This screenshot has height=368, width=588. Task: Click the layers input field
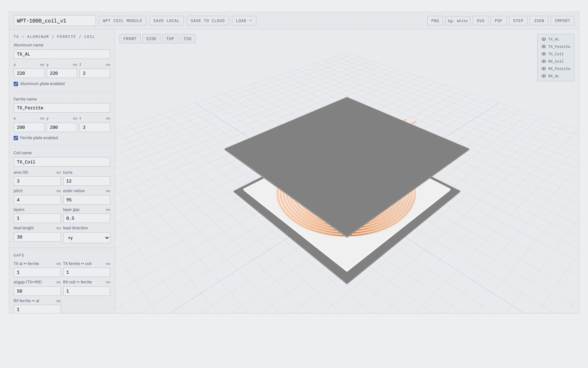37,218
